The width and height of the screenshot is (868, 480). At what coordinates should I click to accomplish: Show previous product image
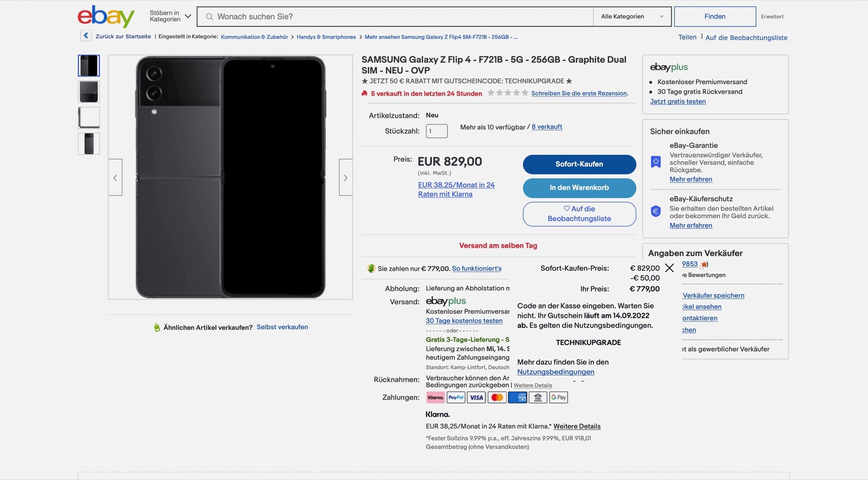click(x=115, y=177)
